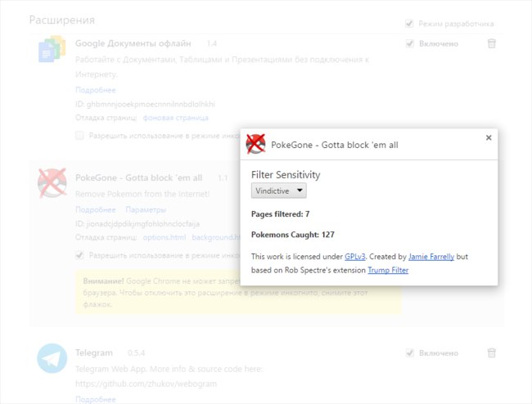532x404 pixels.
Task: Open the фоновая страница debug link
Action: pyautogui.click(x=175, y=118)
